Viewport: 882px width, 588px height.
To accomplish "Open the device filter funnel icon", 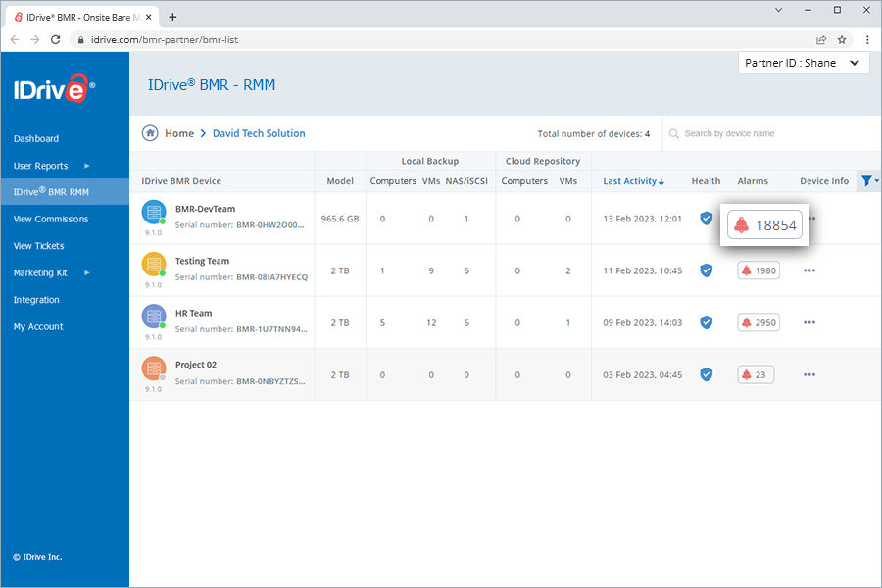I will click(867, 180).
